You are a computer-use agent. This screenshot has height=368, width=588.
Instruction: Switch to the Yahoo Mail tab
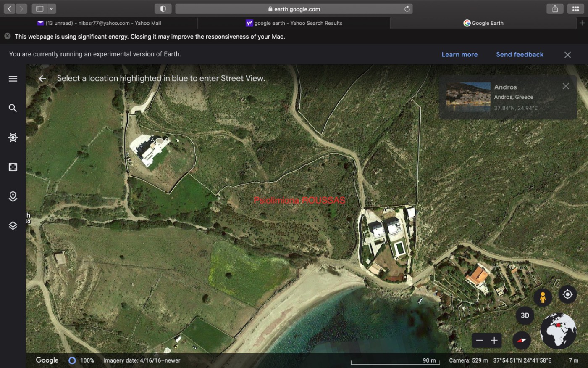[x=99, y=23]
